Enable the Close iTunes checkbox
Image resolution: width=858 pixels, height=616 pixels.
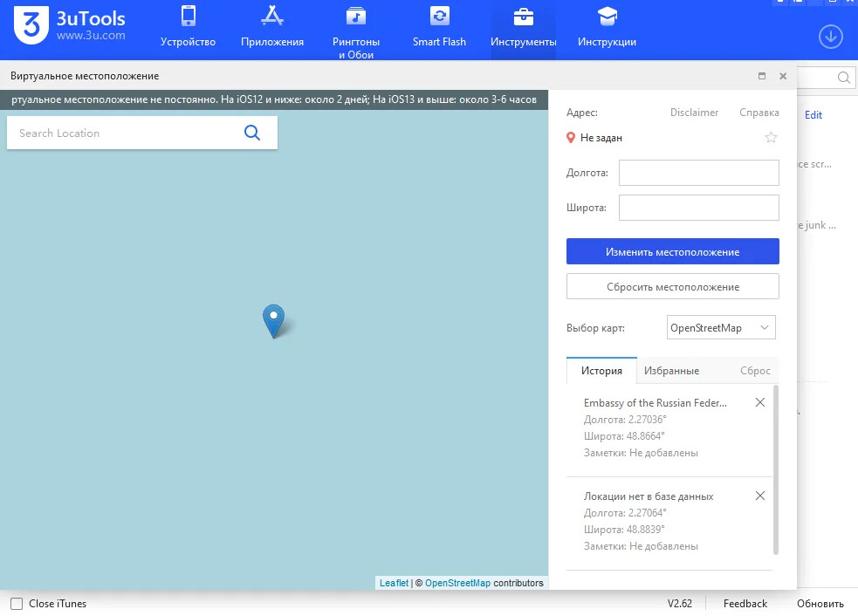17,604
